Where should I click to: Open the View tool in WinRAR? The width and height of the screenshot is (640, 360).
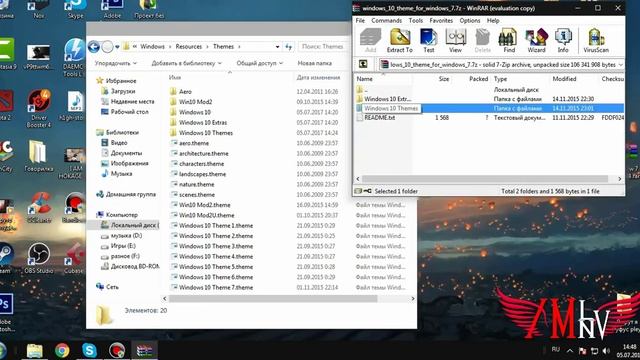[x=455, y=41]
